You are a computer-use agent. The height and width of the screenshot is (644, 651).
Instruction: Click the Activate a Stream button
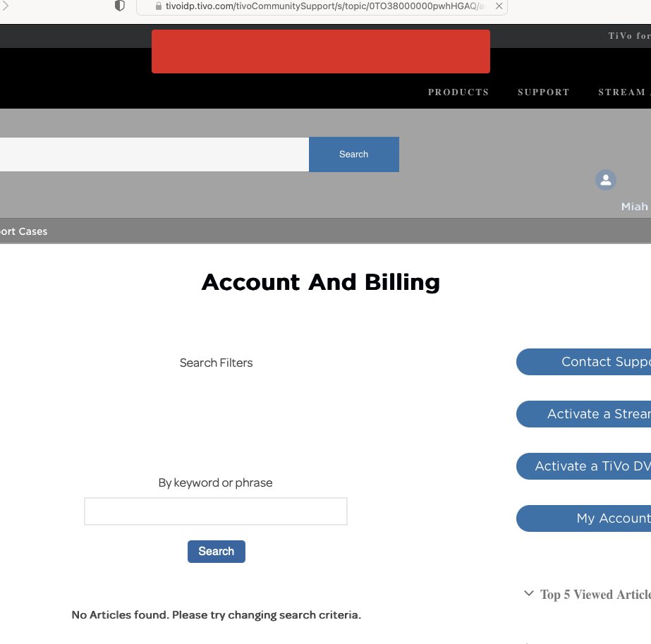pos(584,414)
